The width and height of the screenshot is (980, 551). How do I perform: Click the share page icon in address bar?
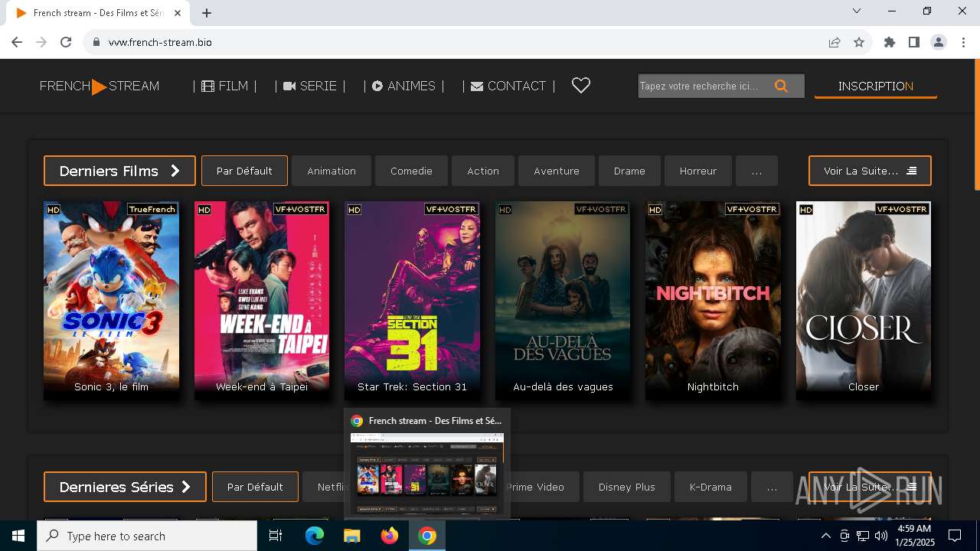point(835,42)
